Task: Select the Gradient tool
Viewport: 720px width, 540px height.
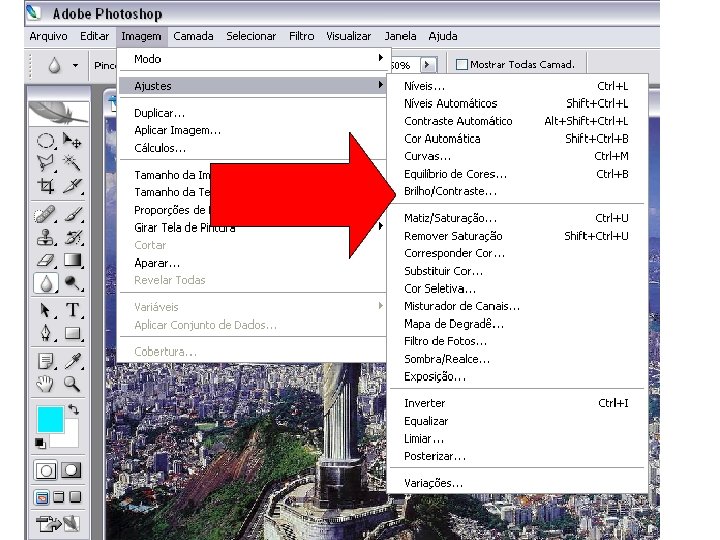Action: [72, 260]
